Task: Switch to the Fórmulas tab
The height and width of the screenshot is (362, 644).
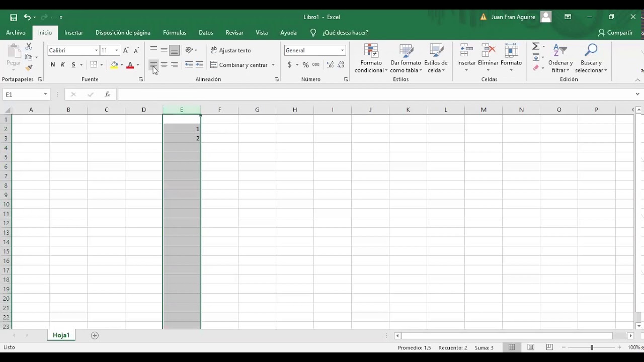Action: (175, 33)
